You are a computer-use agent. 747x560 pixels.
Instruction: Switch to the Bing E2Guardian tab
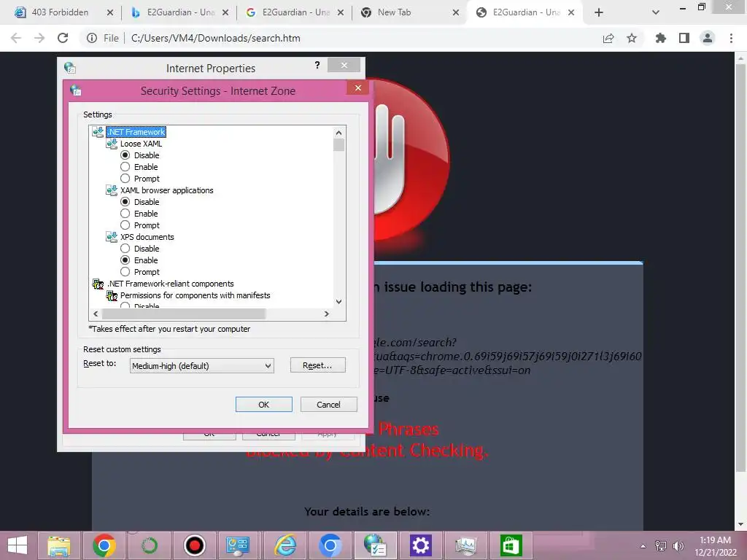coord(181,12)
